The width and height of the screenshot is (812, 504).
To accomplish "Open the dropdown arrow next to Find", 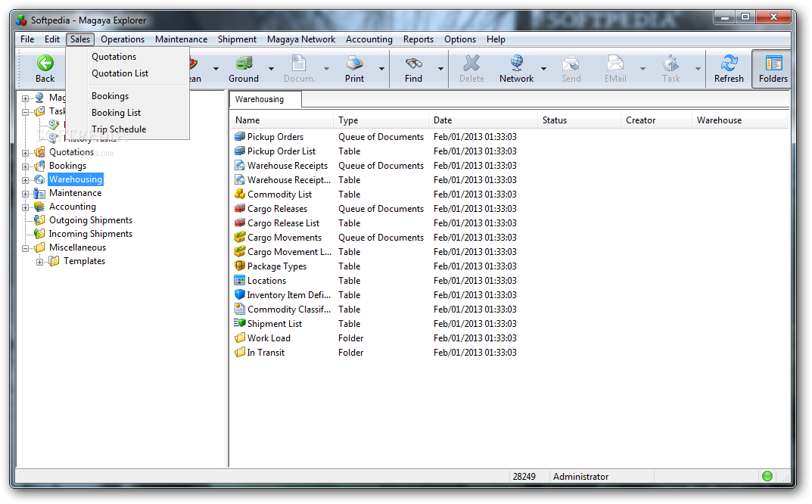I will point(440,68).
